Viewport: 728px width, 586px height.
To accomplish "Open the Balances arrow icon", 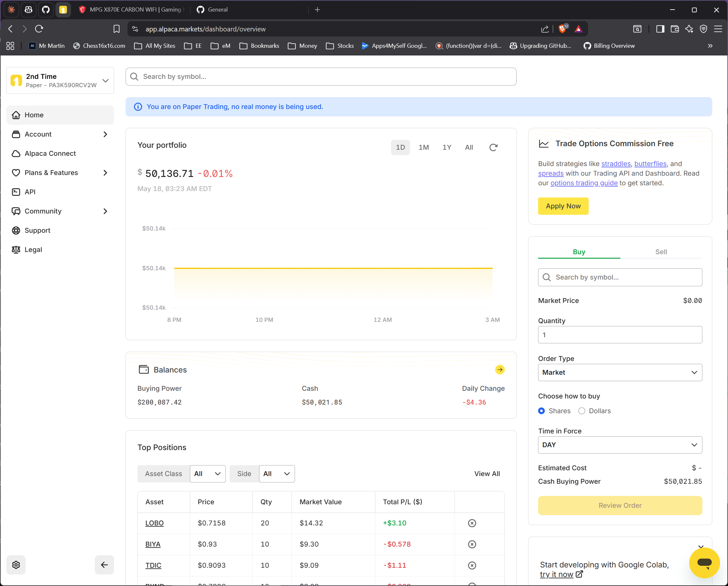I will [x=500, y=370].
